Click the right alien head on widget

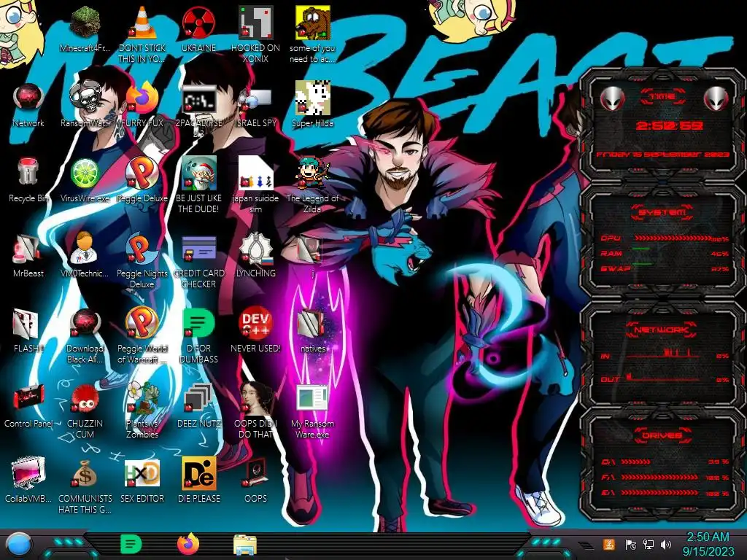(716, 99)
